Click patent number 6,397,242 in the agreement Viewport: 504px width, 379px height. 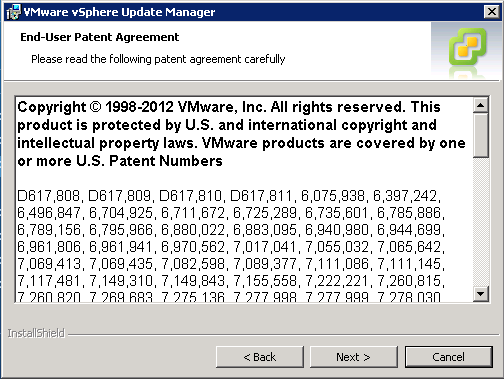pos(405,196)
